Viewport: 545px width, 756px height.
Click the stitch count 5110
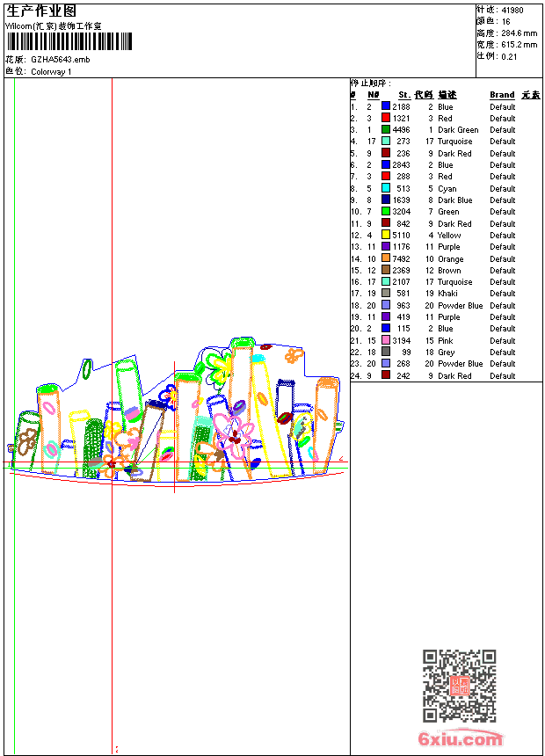coord(401,236)
